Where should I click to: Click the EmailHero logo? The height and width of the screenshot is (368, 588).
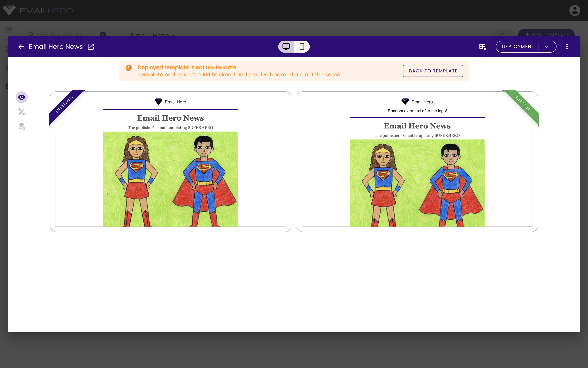pyautogui.click(x=38, y=11)
